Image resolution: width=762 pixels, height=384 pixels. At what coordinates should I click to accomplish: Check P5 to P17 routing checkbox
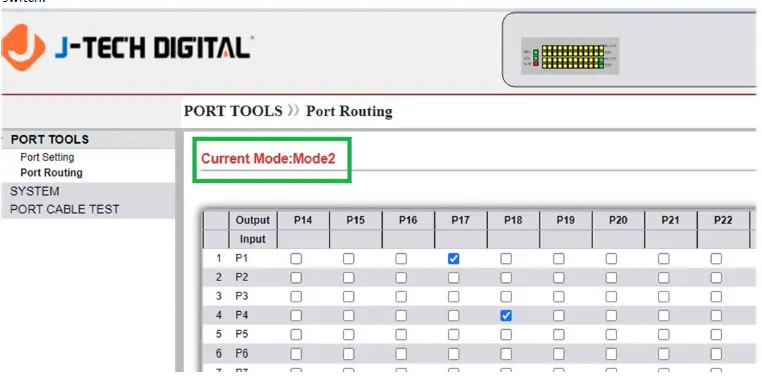(453, 334)
